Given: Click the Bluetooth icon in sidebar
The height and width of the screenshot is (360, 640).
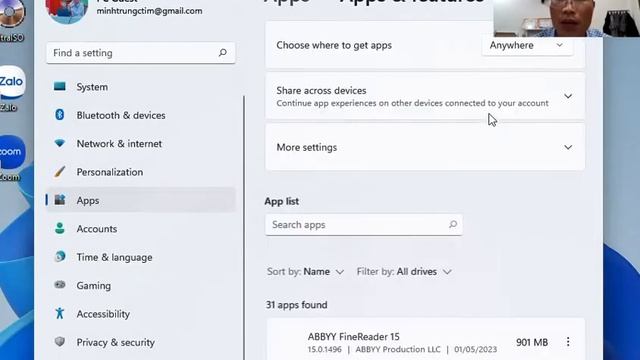Looking at the screenshot, I should (x=60, y=115).
